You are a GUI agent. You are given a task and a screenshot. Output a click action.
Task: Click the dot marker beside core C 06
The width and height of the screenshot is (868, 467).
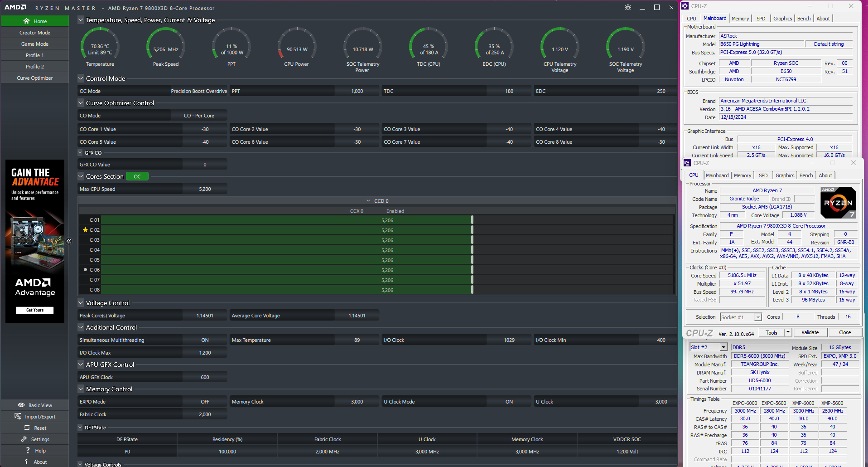[85, 269]
